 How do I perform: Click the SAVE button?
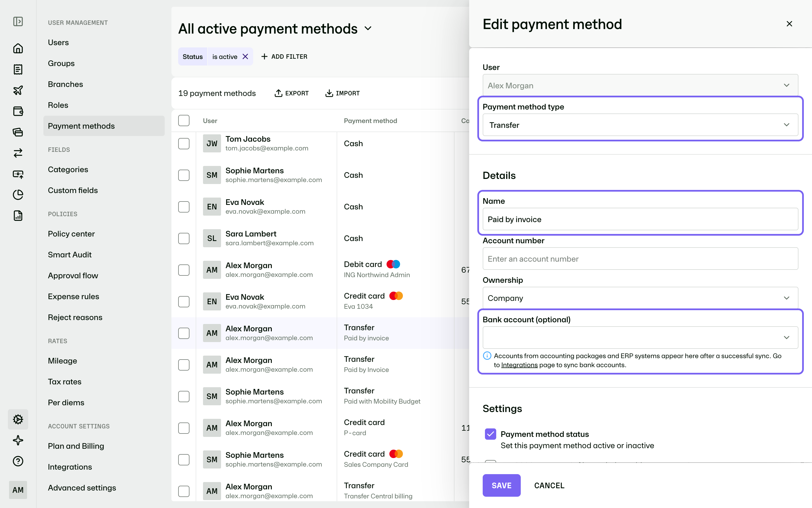coord(501,485)
